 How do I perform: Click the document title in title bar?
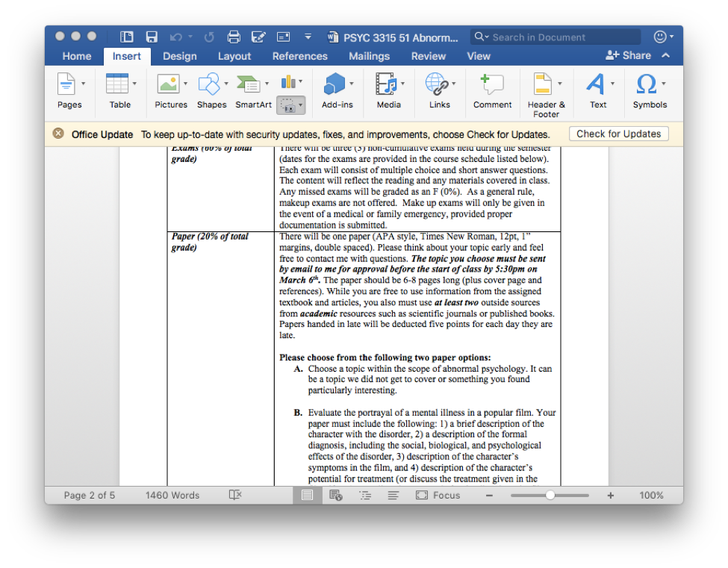400,37
